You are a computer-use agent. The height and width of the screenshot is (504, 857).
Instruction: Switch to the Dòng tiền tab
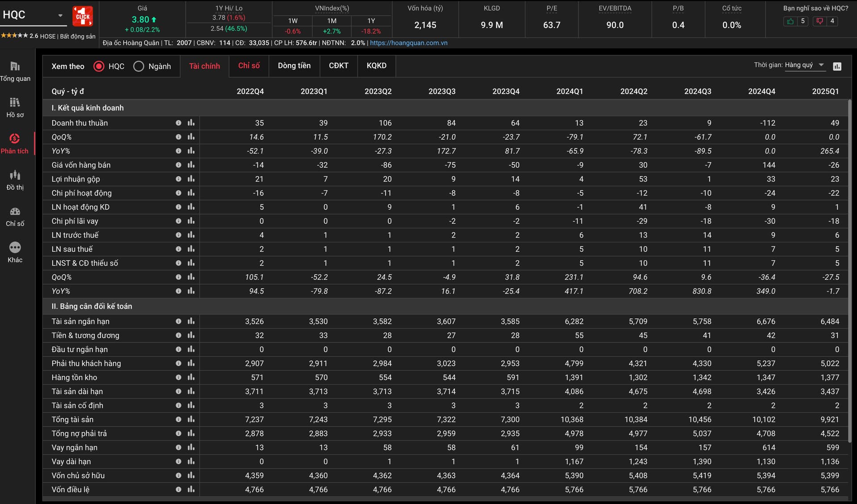[294, 66]
